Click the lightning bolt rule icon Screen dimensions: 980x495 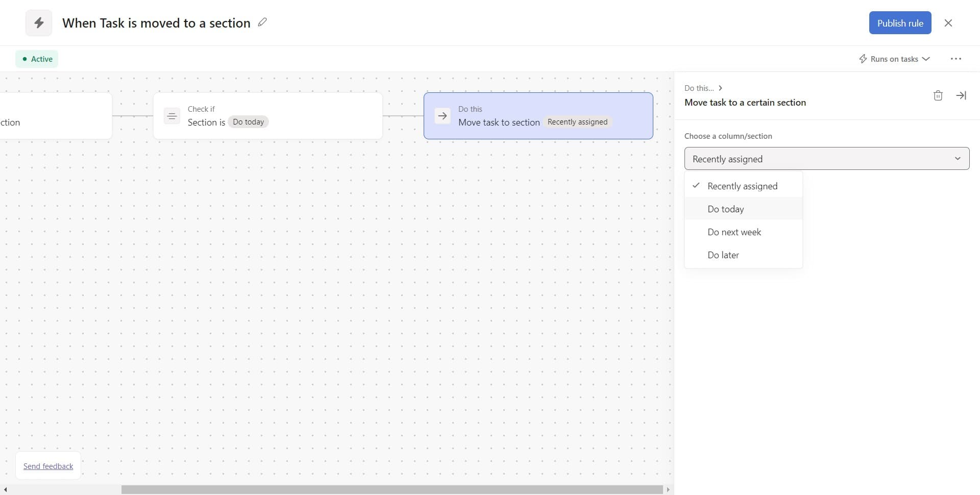tap(39, 23)
